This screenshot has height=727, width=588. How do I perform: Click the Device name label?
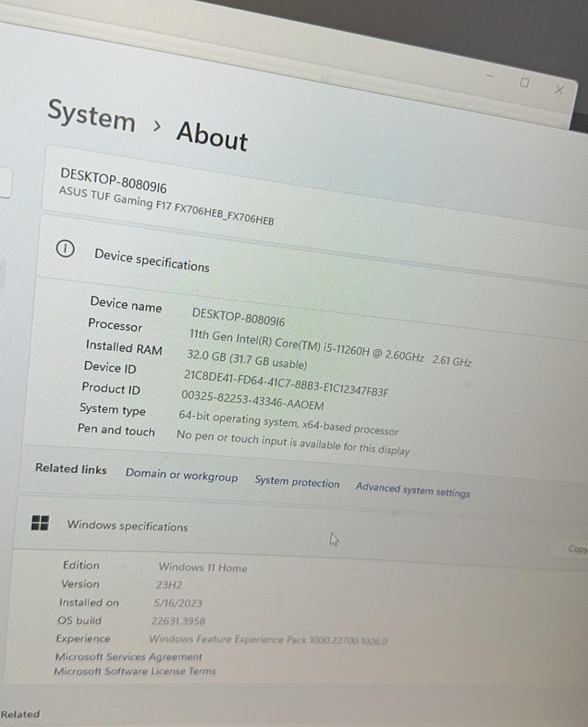(x=126, y=304)
